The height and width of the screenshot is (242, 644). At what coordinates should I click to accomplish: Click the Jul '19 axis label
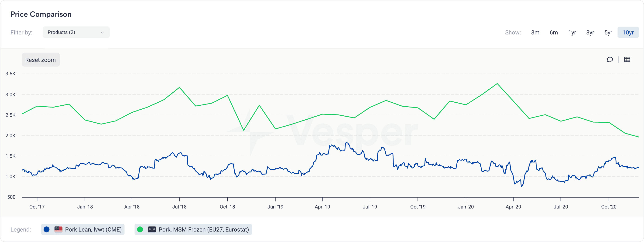(x=370, y=207)
